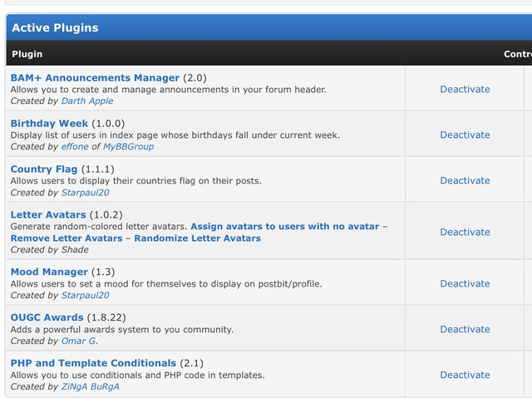Deactivate BAM+ Announcements Manager plugin
Screen dimensions: 532x407
[x=465, y=89]
